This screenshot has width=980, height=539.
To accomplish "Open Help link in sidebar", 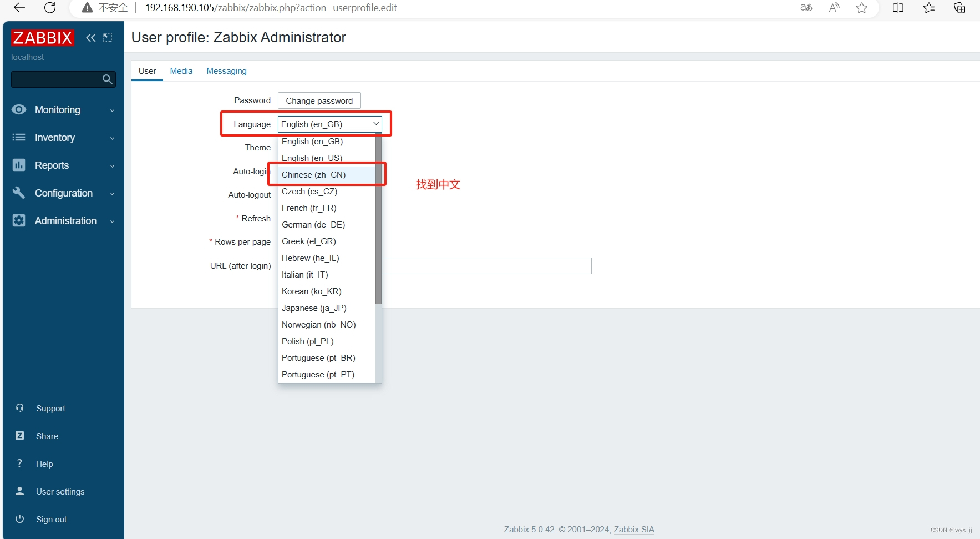I will pyautogui.click(x=44, y=464).
